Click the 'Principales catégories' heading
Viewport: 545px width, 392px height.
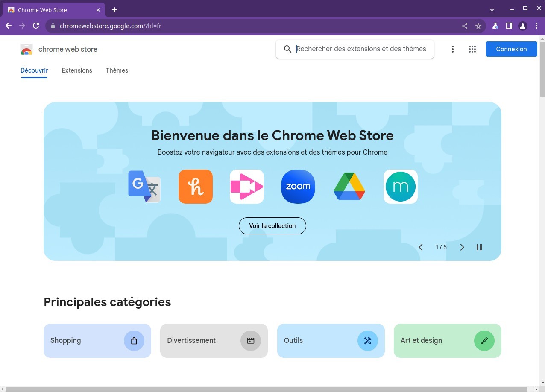point(107,302)
